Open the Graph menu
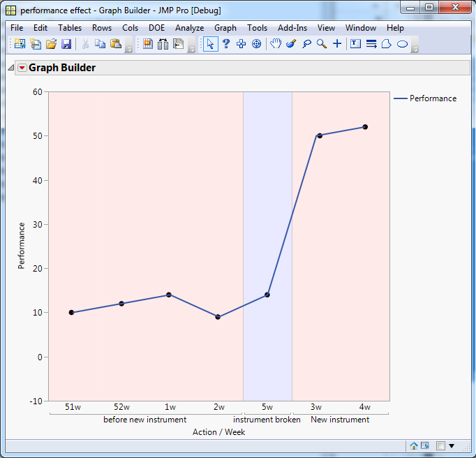The height and width of the screenshot is (458, 476). click(x=225, y=28)
